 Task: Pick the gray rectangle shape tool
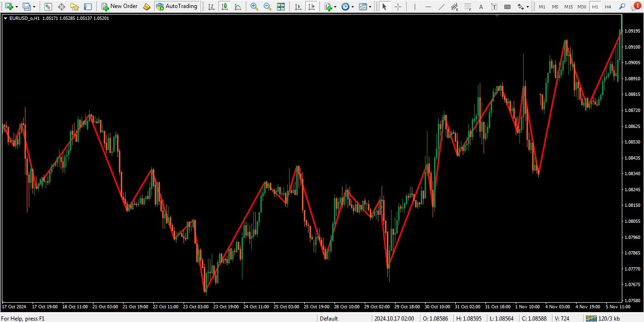[507, 7]
